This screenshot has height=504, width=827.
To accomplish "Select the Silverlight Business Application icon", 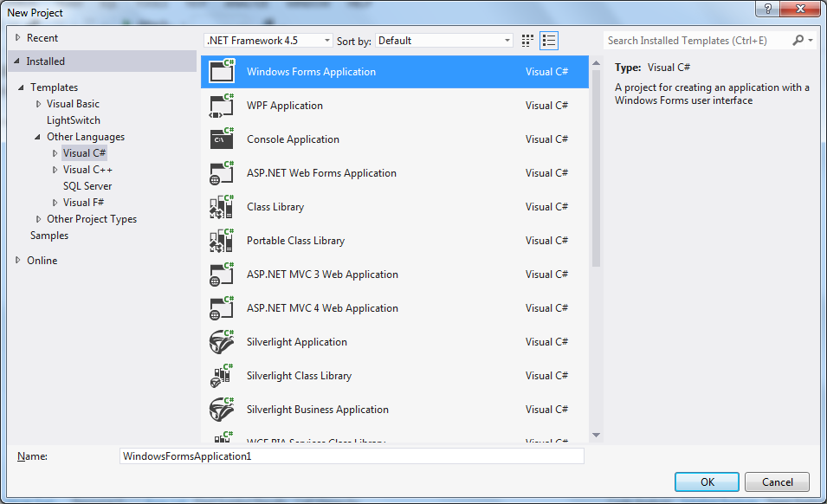I will pyautogui.click(x=222, y=409).
